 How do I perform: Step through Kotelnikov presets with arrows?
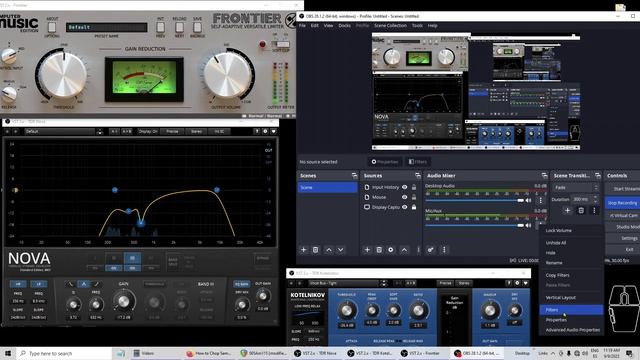[x=383, y=283]
